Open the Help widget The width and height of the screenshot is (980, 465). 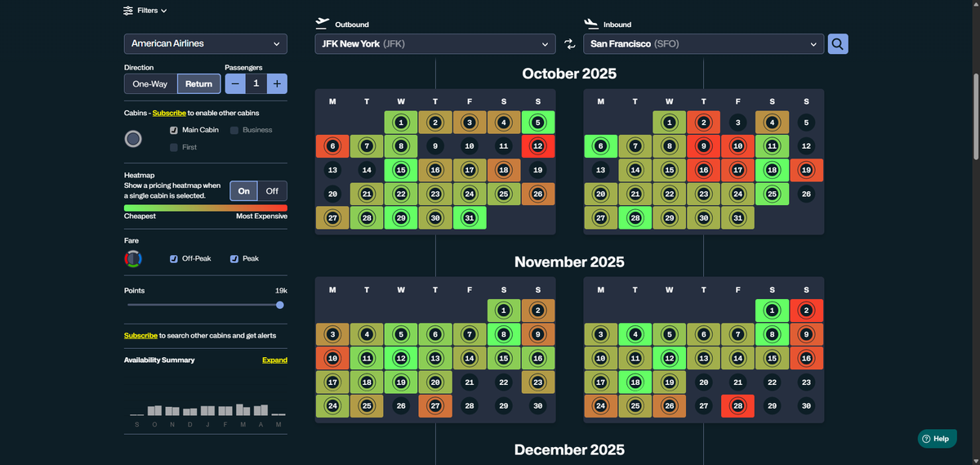(x=937, y=439)
